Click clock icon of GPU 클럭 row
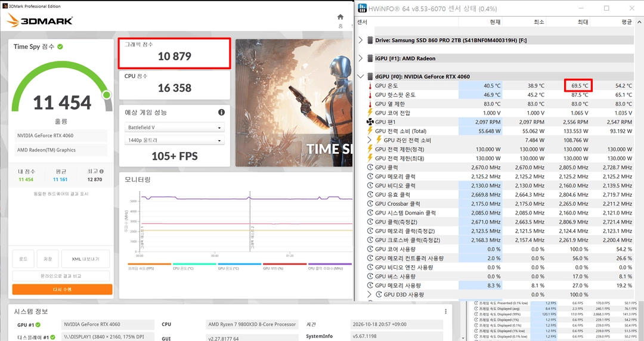The width and height of the screenshot is (644, 341). [370, 167]
